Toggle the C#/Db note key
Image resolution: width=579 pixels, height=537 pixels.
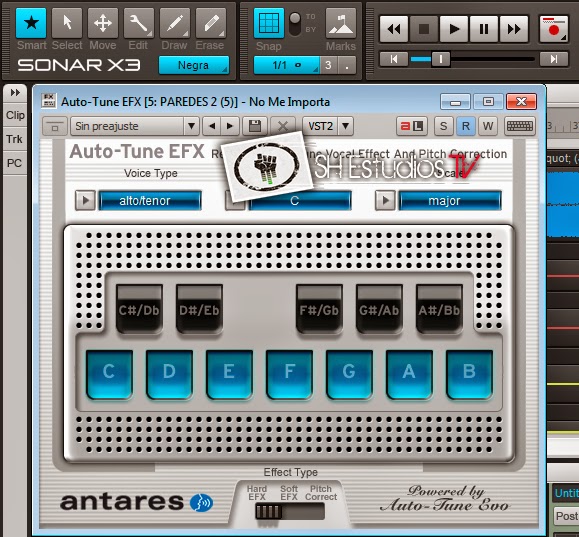click(x=139, y=309)
